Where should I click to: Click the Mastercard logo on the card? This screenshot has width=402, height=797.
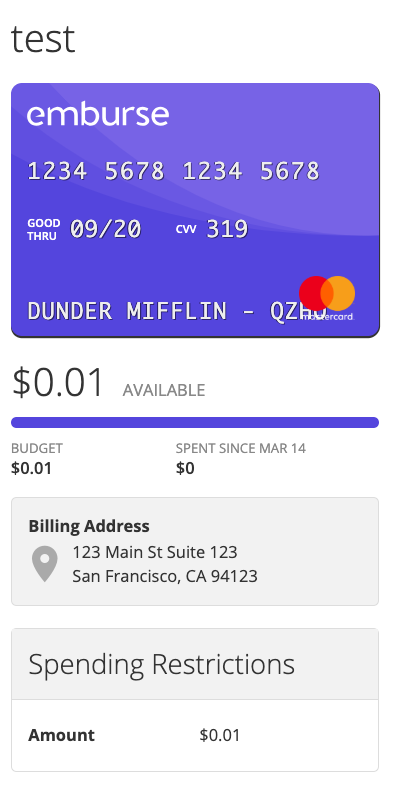coord(327,298)
